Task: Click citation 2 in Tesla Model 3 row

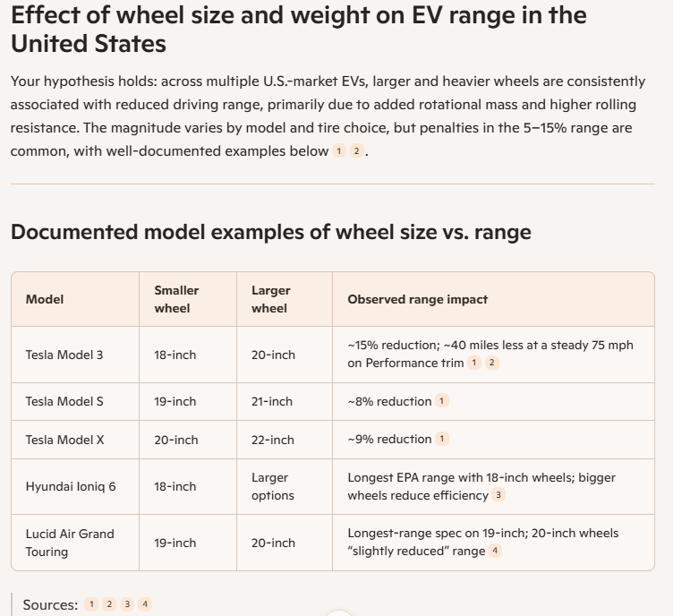Action: (491, 363)
